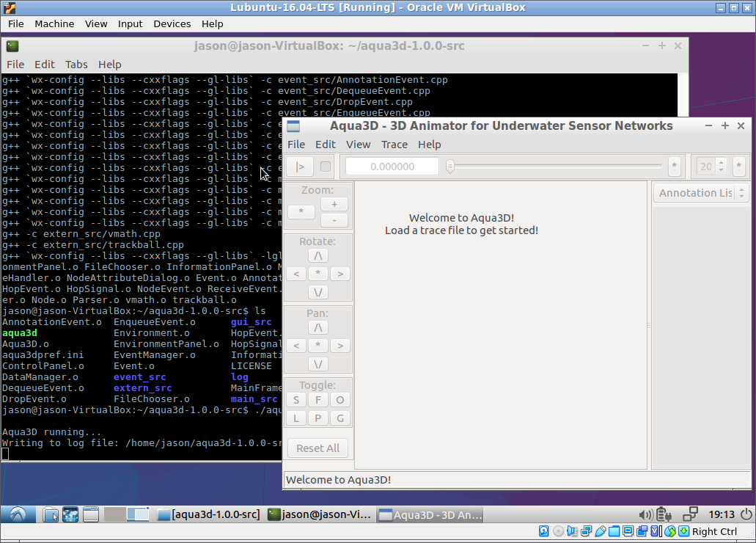Launch the web browser from the taskbar
This screenshot has width=756, height=543.
(70, 514)
